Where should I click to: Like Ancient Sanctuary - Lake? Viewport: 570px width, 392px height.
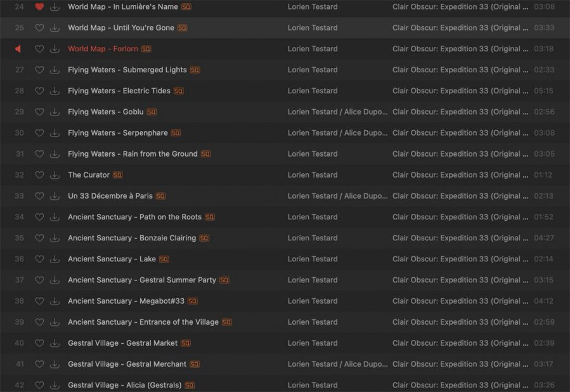tap(39, 259)
